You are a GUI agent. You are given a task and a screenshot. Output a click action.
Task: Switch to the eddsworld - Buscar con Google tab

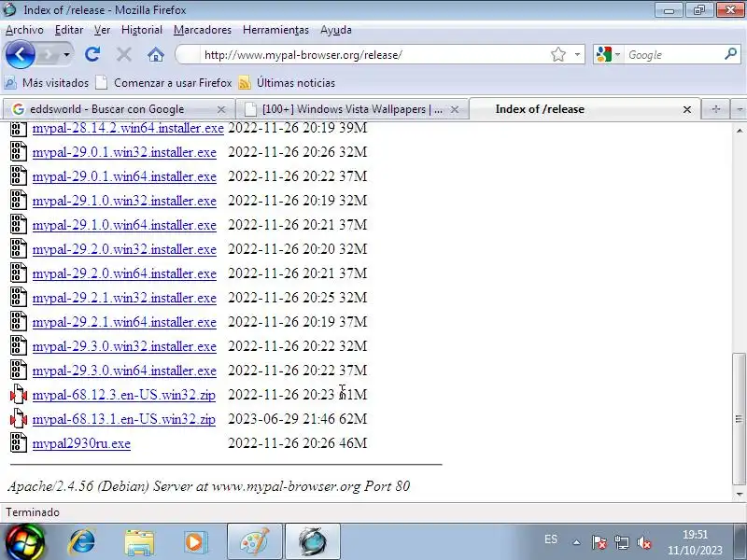119,109
